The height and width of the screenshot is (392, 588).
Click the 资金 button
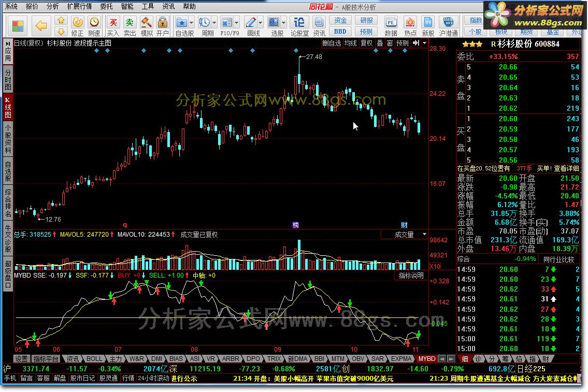tap(340, 20)
